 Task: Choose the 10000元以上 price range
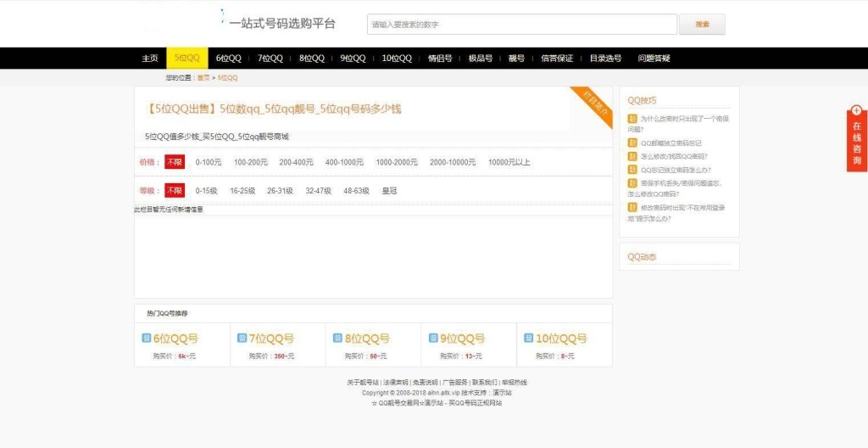pos(509,162)
